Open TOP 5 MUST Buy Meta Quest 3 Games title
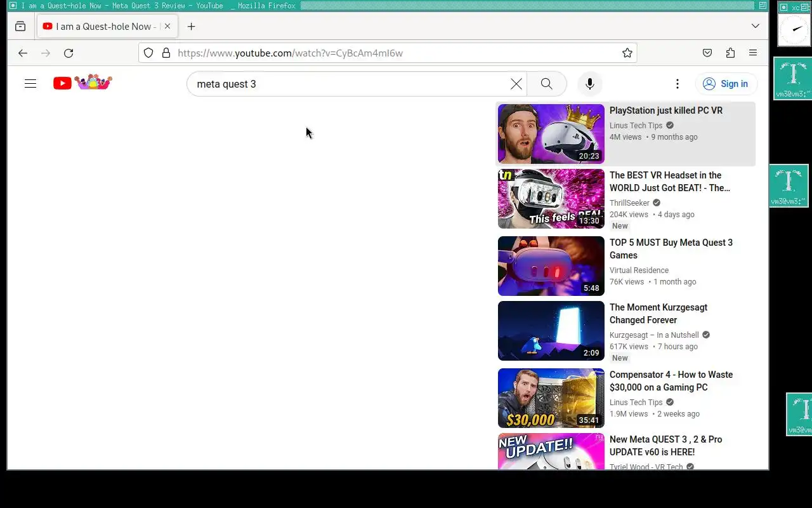The image size is (812, 508). (671, 249)
